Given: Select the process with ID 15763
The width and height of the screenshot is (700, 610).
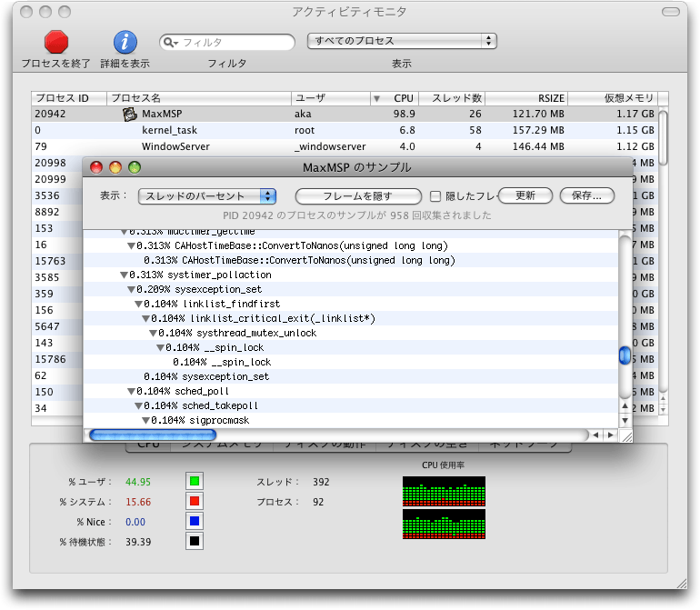Looking at the screenshot, I should point(57,261).
